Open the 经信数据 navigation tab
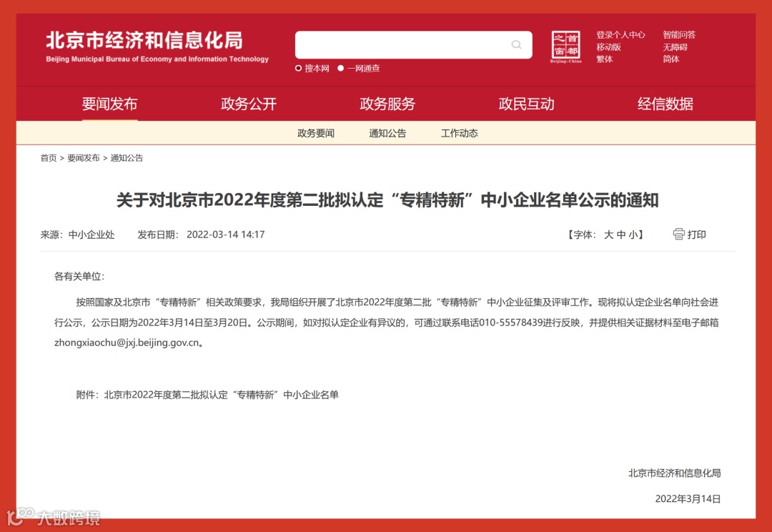The width and height of the screenshot is (772, 532). tap(665, 104)
